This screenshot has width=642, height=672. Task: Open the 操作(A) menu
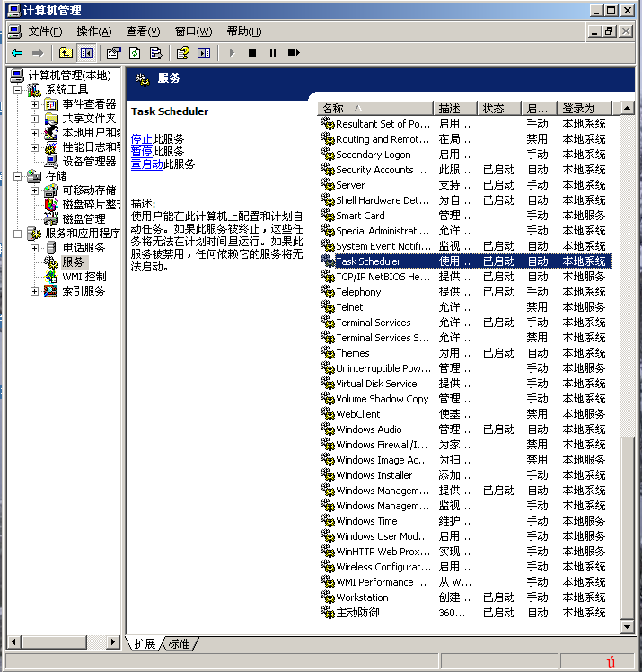(94, 31)
